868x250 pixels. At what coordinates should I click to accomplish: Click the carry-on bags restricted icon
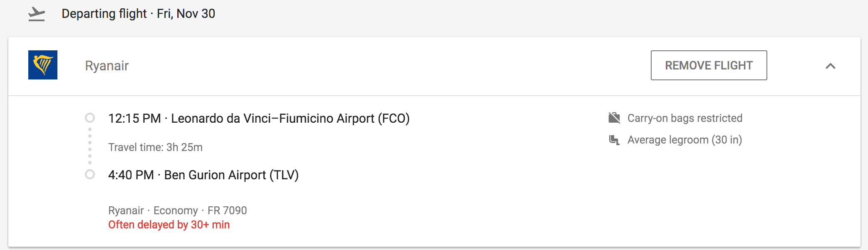(x=614, y=118)
